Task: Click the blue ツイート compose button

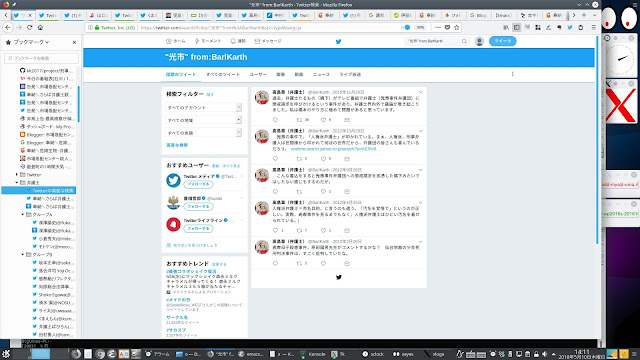Action: click(502, 41)
